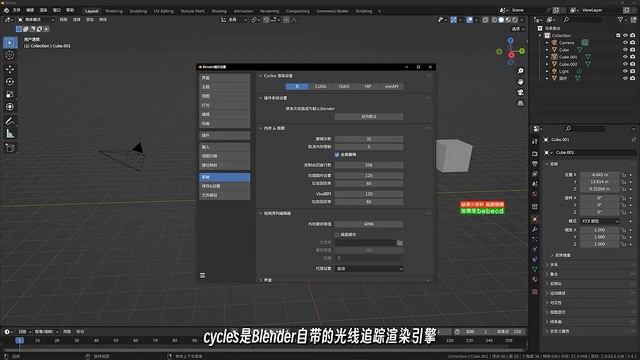Open the File menu (文件)
Screen dimensions: 640x360
coord(17,10)
